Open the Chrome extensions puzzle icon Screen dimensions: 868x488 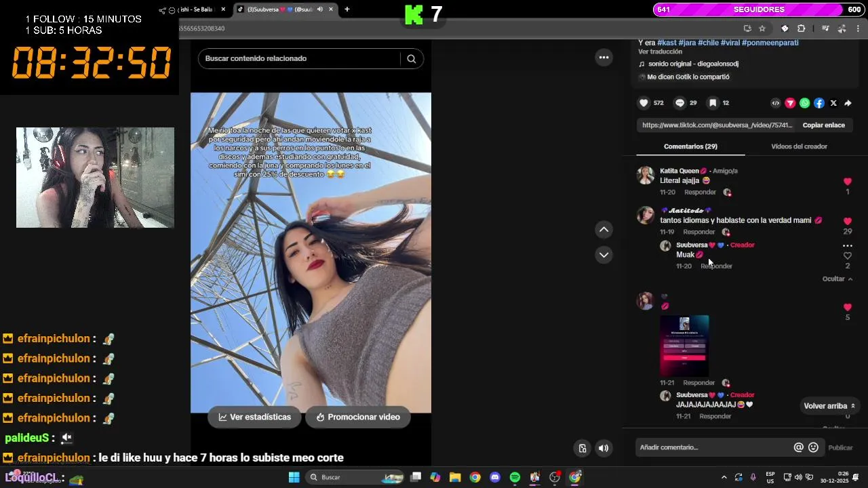[x=802, y=28]
